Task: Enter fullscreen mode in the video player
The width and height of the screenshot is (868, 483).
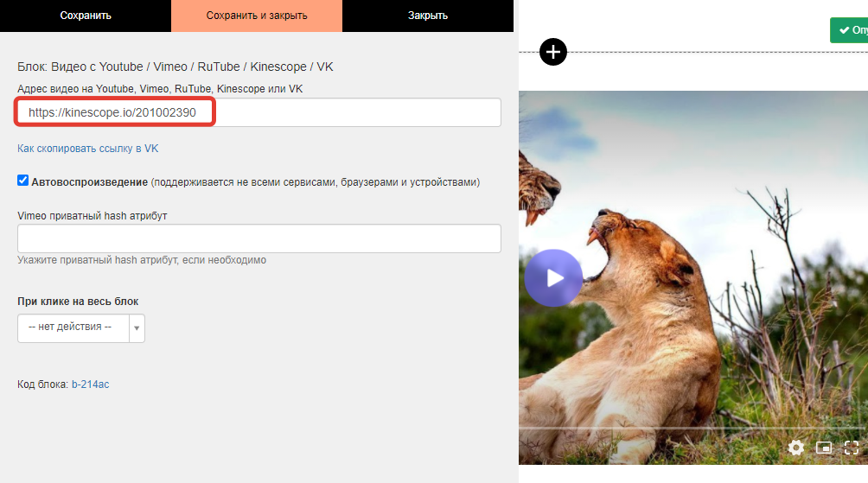Action: [852, 448]
